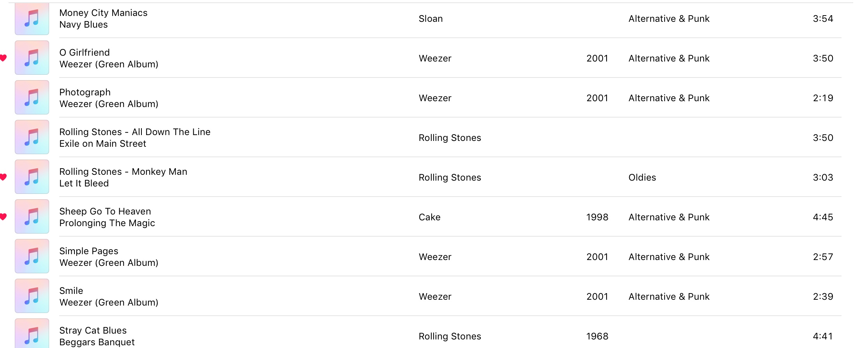
Task: Click the 1998 year for Sheep Go To Heaven
Action: pos(597,217)
